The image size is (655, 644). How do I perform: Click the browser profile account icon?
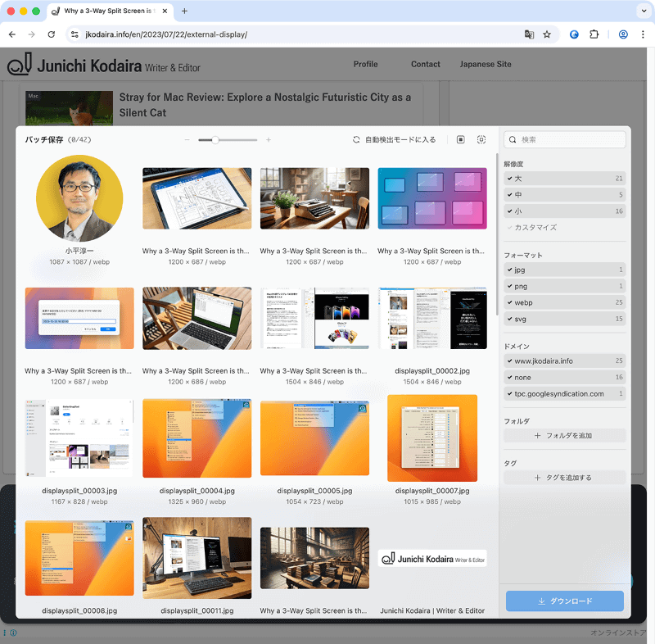point(623,35)
